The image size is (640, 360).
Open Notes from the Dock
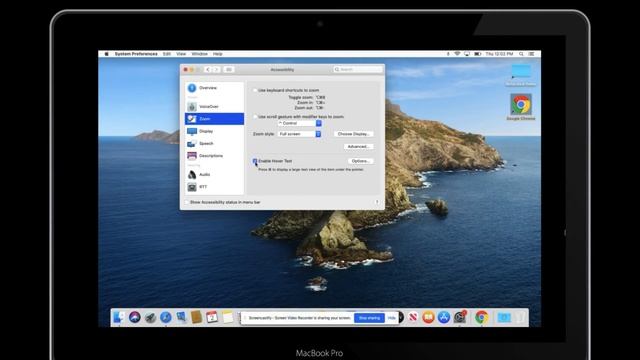[227, 317]
